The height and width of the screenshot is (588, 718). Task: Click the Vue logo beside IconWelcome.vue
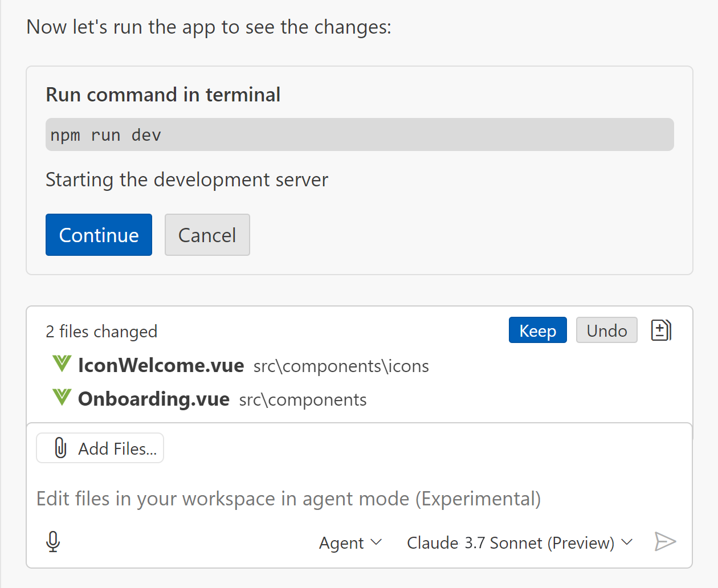click(62, 365)
